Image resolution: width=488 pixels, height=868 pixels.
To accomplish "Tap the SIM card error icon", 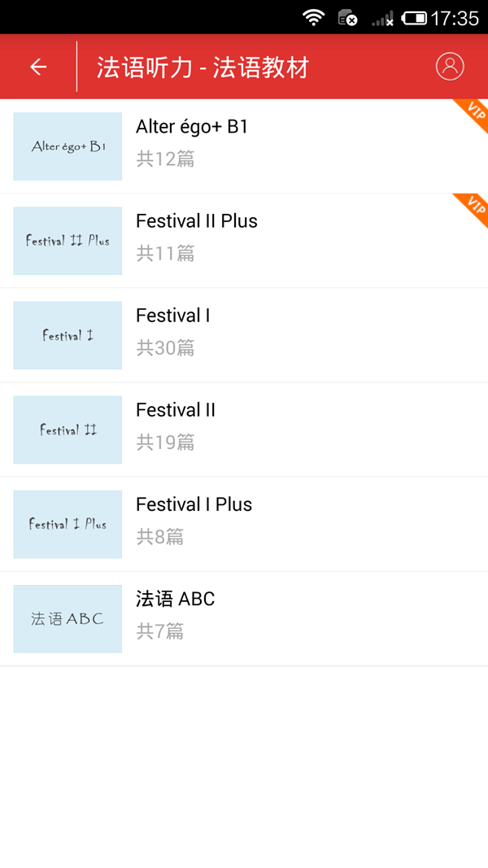I will pyautogui.click(x=347, y=18).
